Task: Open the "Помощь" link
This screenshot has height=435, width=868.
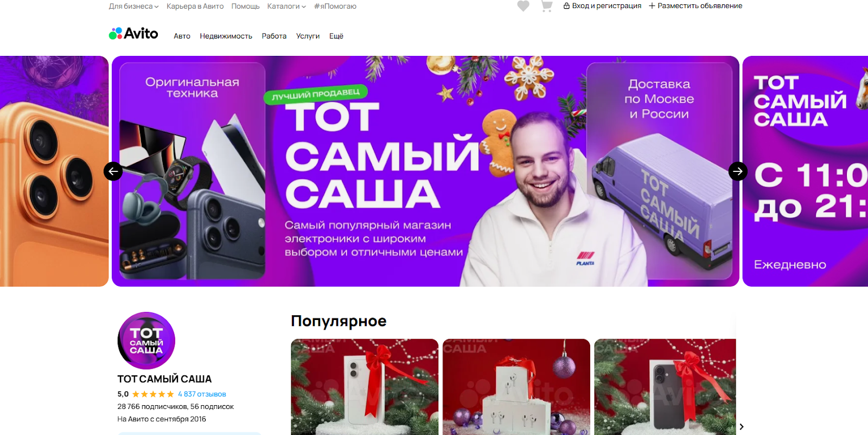Action: coord(245,7)
